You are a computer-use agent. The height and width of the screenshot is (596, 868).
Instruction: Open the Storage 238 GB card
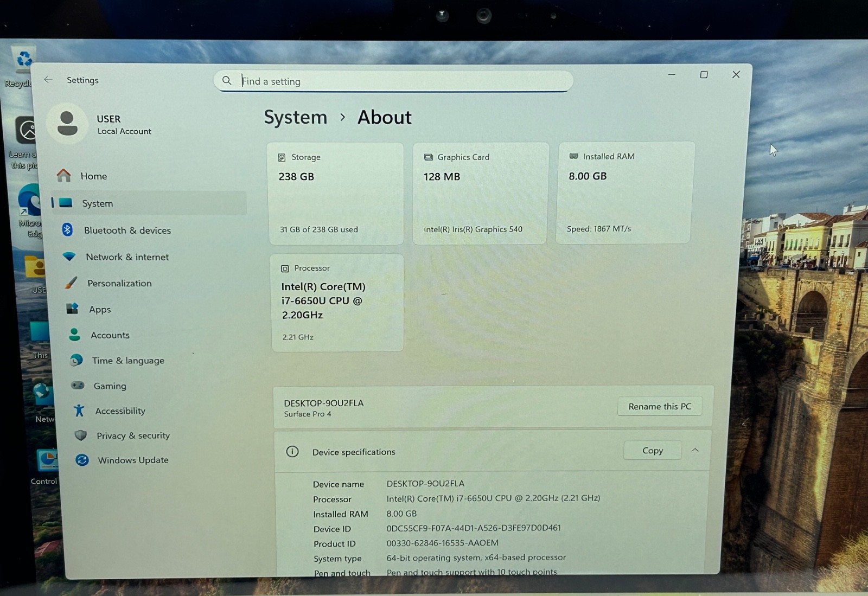tap(336, 193)
